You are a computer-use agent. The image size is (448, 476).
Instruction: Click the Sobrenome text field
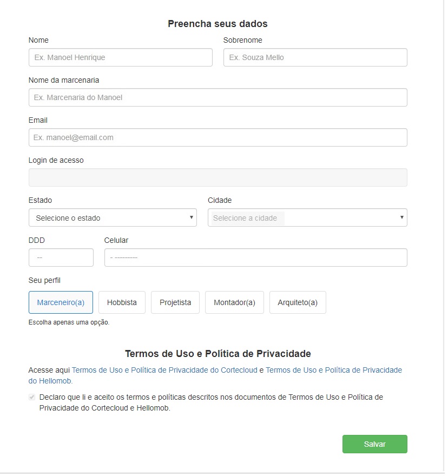(x=315, y=57)
